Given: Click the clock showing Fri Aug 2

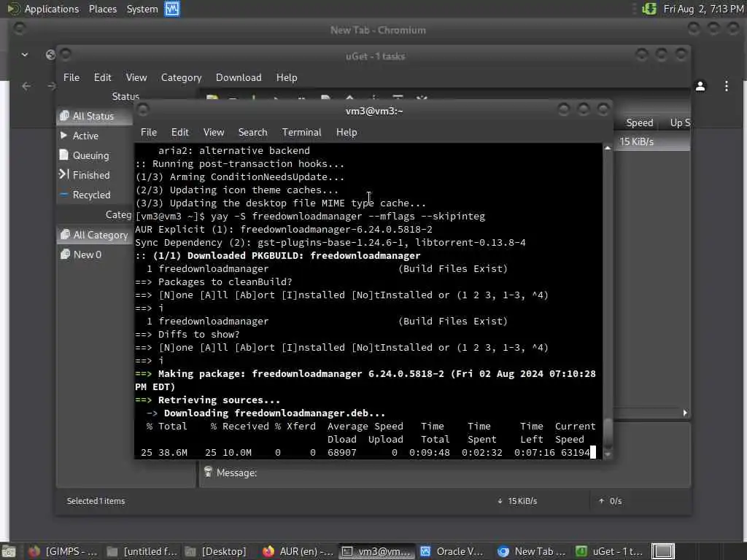Looking at the screenshot, I should coord(704,9).
